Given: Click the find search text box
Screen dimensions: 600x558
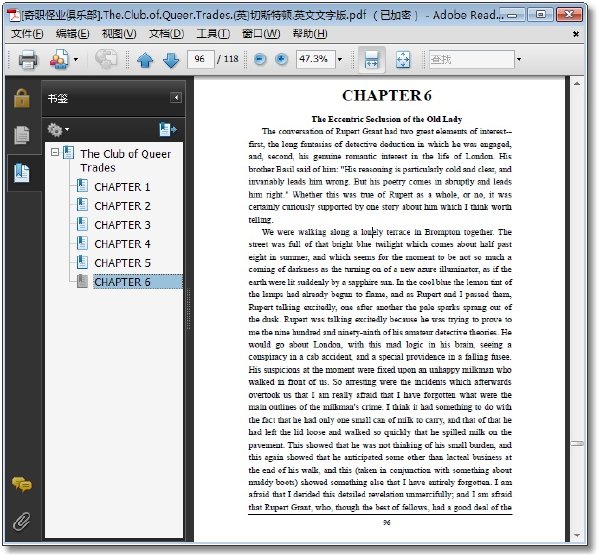Looking at the screenshot, I should pos(471,59).
